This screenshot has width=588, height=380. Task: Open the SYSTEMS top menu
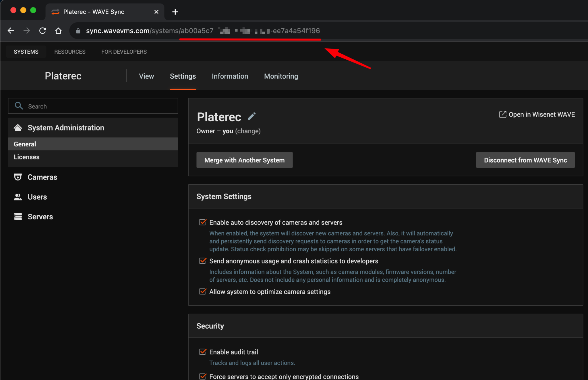pyautogui.click(x=26, y=52)
